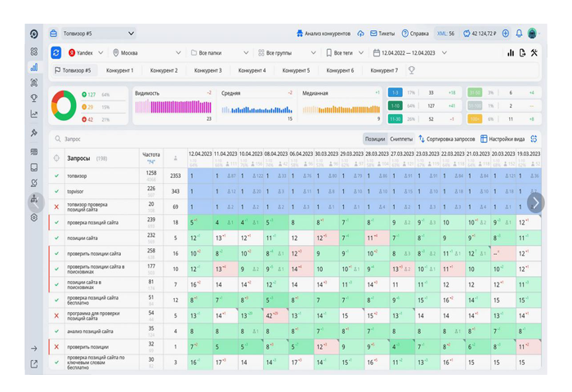Viewport: 572px width, 392px height.
Task: Switch to the Конкурент 3 tab
Action: (x=208, y=70)
